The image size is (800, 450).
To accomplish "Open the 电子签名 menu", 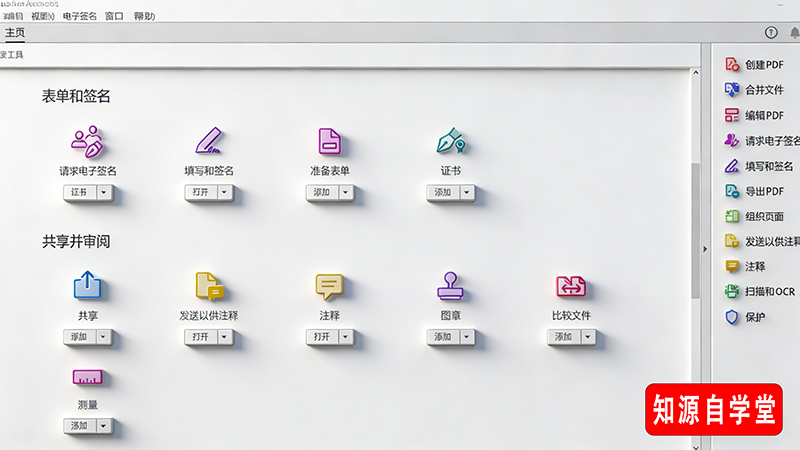I will tap(80, 17).
